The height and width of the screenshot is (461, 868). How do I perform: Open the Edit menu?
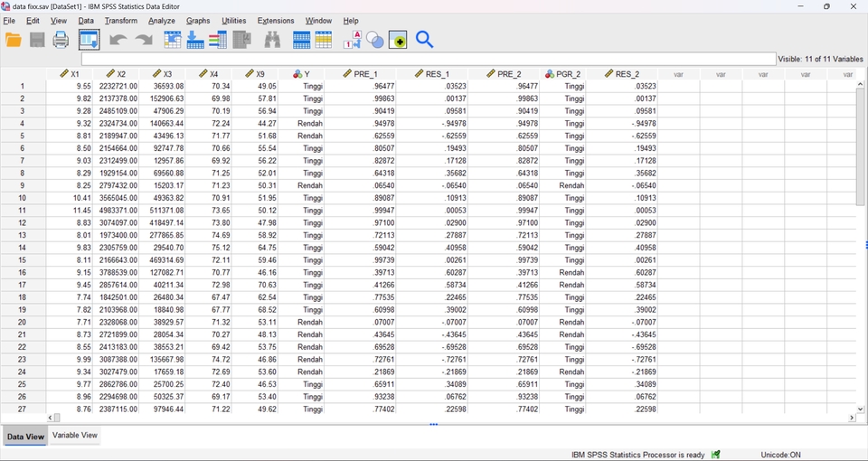click(33, 21)
